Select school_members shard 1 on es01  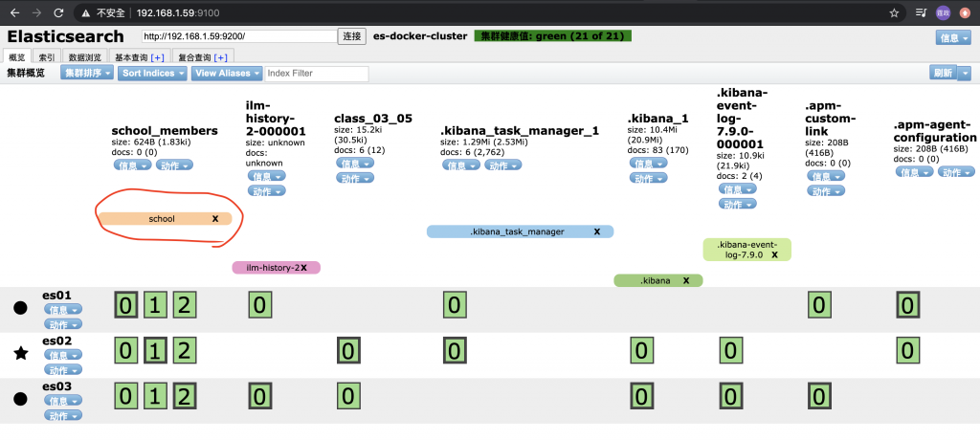click(x=155, y=305)
